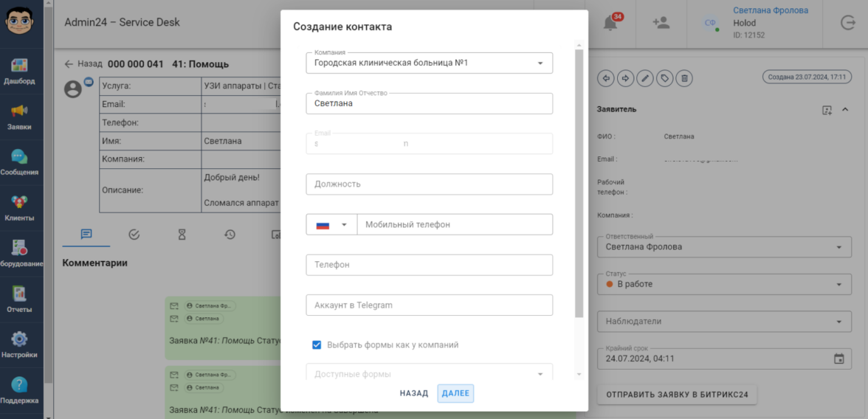Click the НАЗАД button in dialog
Viewport: 868px width, 419px height.
(414, 393)
